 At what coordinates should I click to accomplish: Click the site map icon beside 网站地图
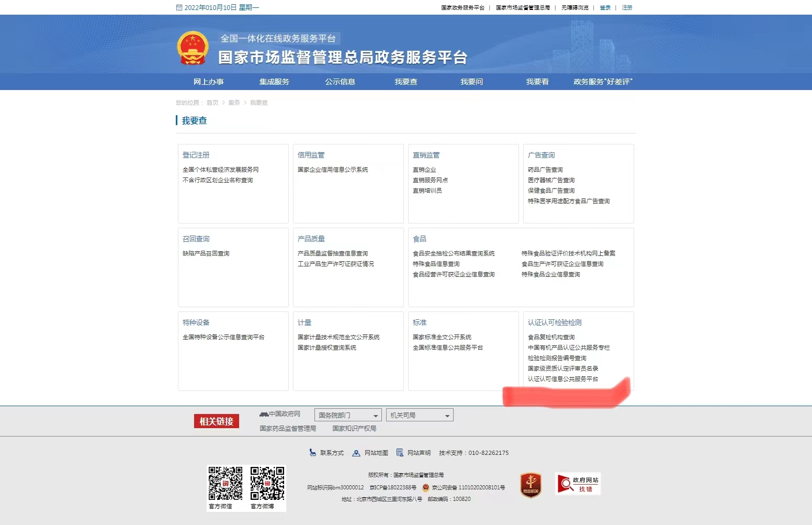pos(356,453)
